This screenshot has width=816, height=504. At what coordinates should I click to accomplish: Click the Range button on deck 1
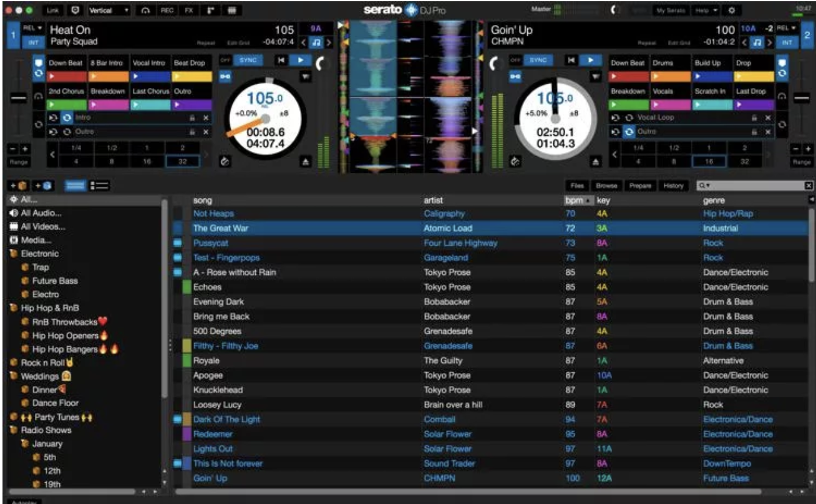[x=17, y=161]
